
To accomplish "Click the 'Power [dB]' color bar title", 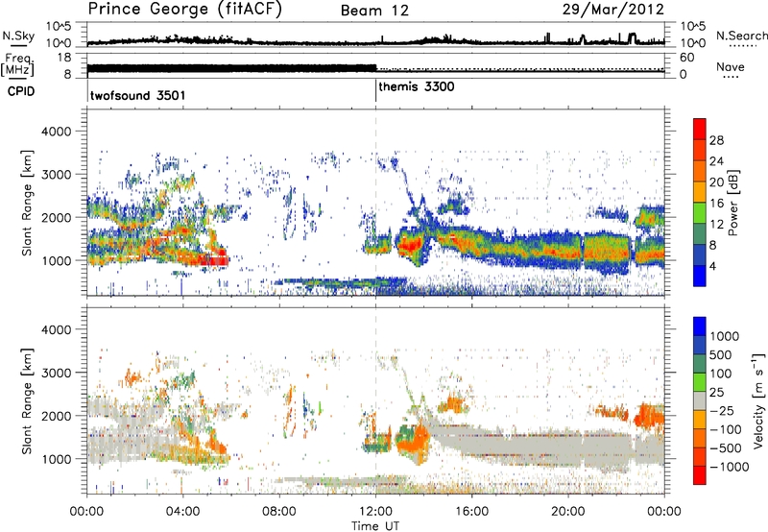I will pyautogui.click(x=733, y=203).
